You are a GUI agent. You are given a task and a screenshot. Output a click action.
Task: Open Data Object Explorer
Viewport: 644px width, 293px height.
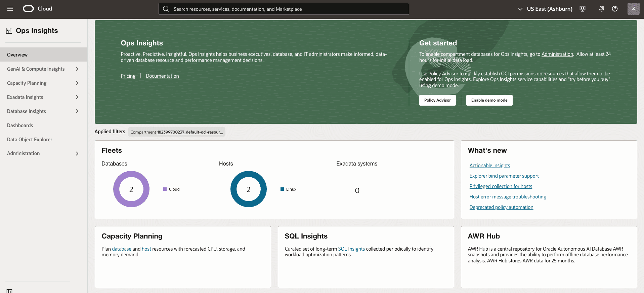tap(30, 140)
